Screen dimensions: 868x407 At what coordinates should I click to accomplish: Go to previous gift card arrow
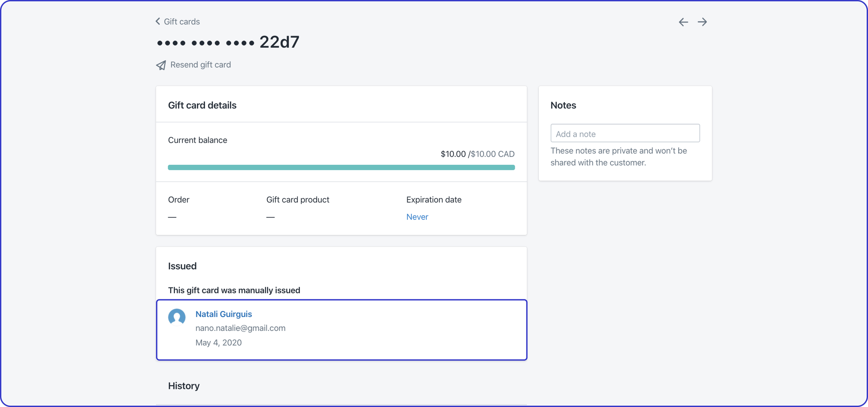(683, 22)
